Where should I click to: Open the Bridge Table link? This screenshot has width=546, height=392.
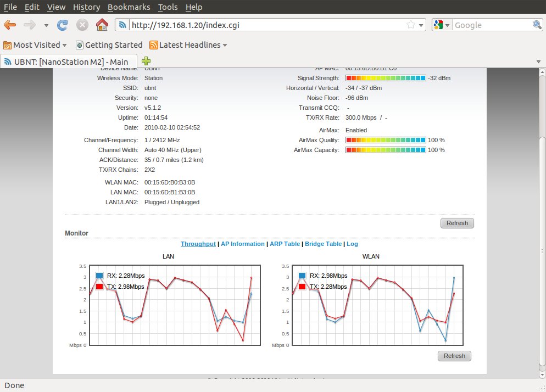tap(323, 244)
